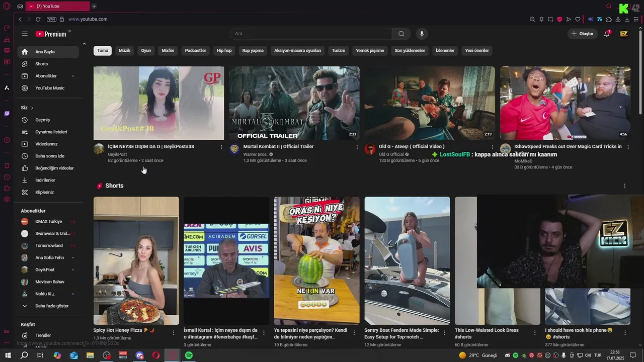This screenshot has width=644, height=362.
Task: Expand the Siz section chevron
Action: (x=32, y=108)
